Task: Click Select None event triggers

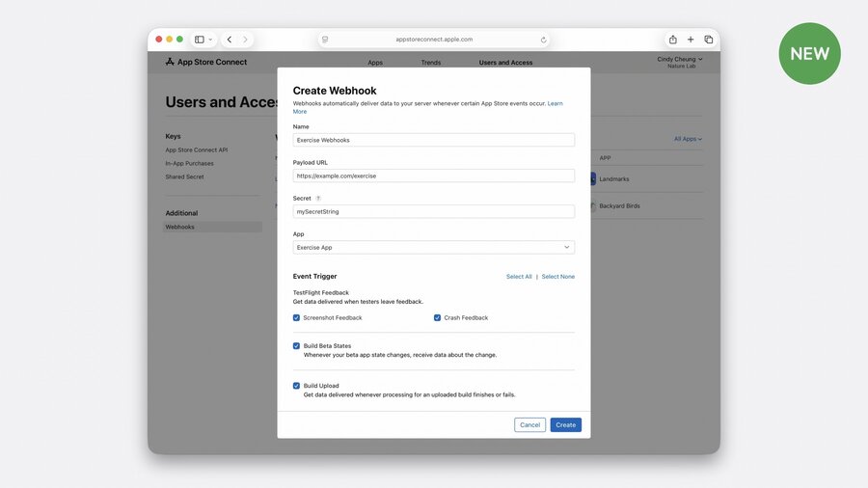Action: [x=558, y=277]
